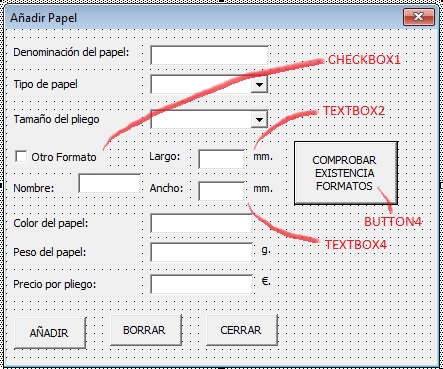Close the Añadir Papel dialog

pyautogui.click(x=419, y=17)
